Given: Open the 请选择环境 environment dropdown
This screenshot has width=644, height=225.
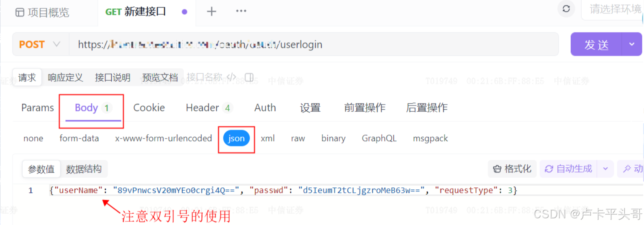Looking at the screenshot, I should pyautogui.click(x=613, y=9).
